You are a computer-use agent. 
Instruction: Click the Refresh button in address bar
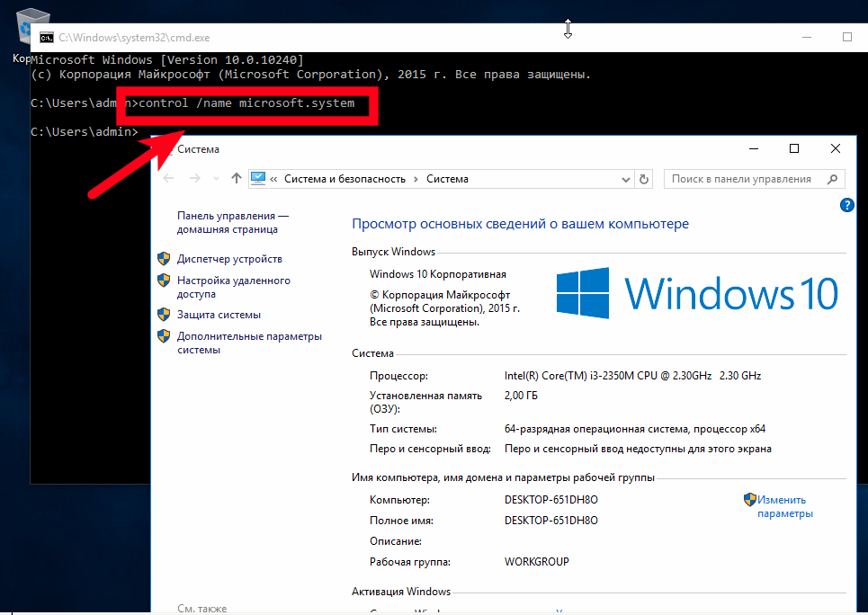644,179
